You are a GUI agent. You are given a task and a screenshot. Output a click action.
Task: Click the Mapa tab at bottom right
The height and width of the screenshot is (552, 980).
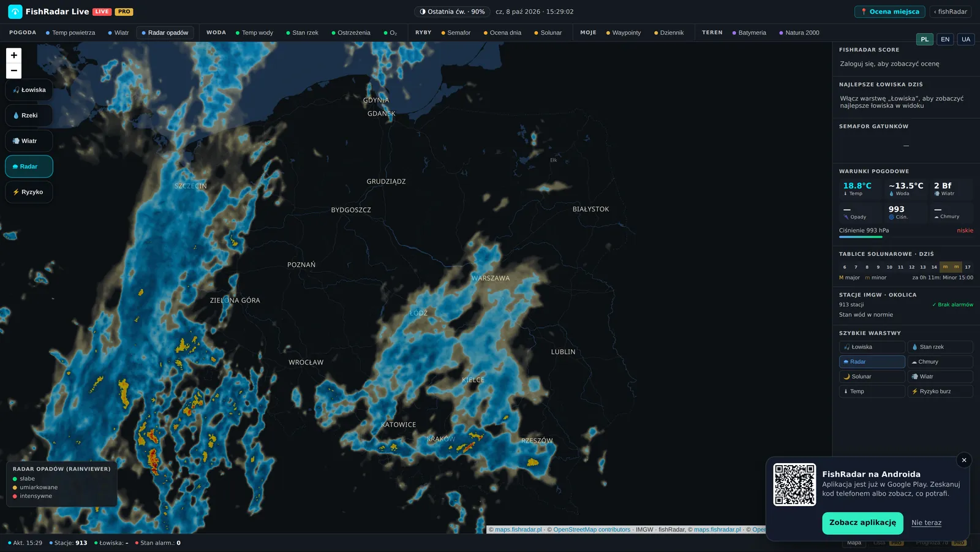854,543
